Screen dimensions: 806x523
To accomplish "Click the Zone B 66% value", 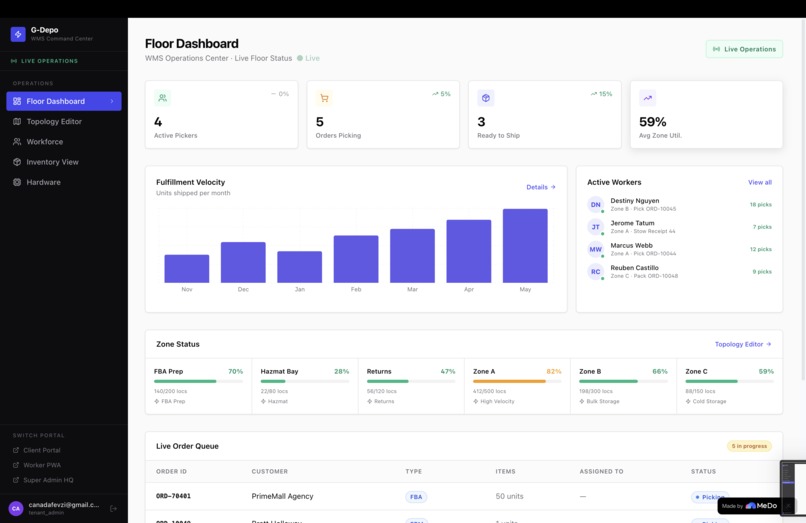I will point(660,371).
